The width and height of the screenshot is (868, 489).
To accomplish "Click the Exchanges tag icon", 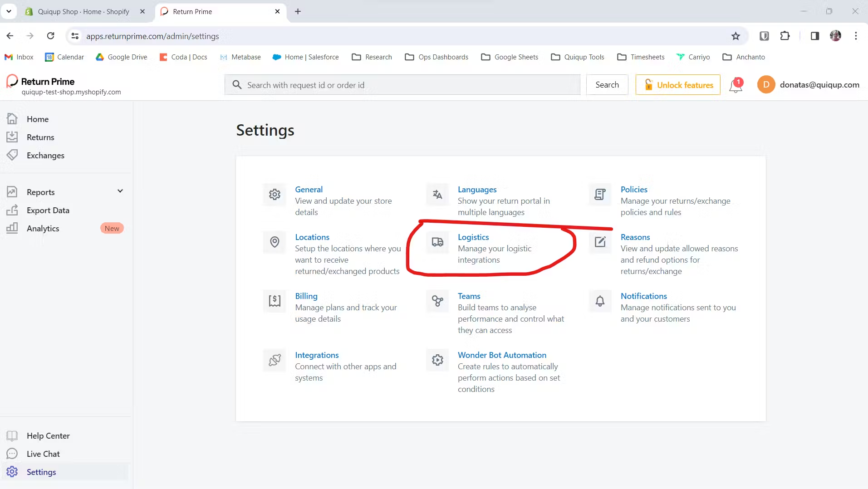I will point(12,155).
